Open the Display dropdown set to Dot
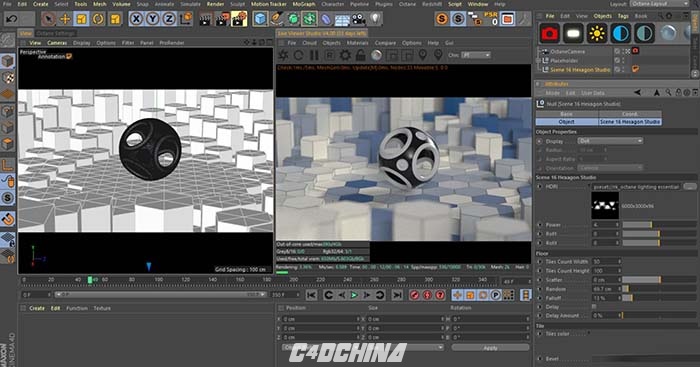Viewport: 700px width, 367px height. tap(610, 141)
